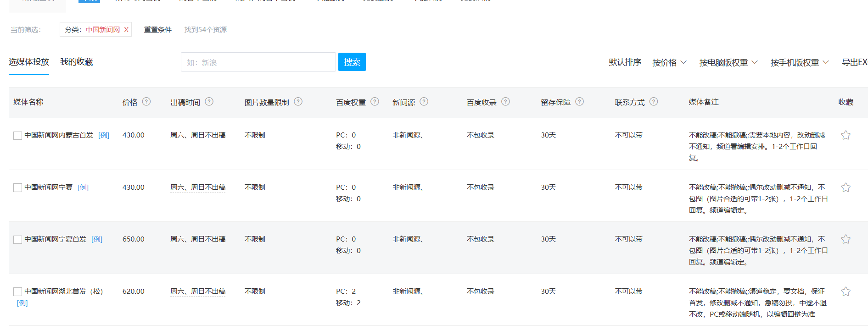Screen dimensions: 868x330
Task: Open [例] example link for 湖北首发（松）
Action: (22, 303)
